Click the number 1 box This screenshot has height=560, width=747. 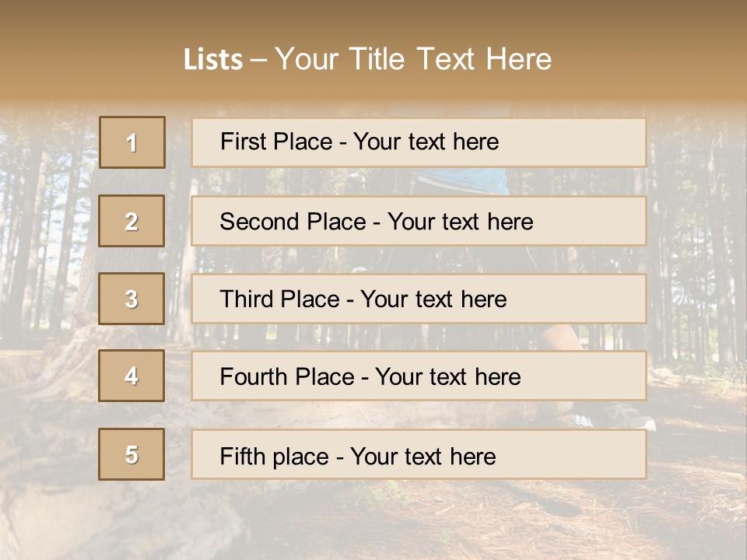[x=132, y=142]
